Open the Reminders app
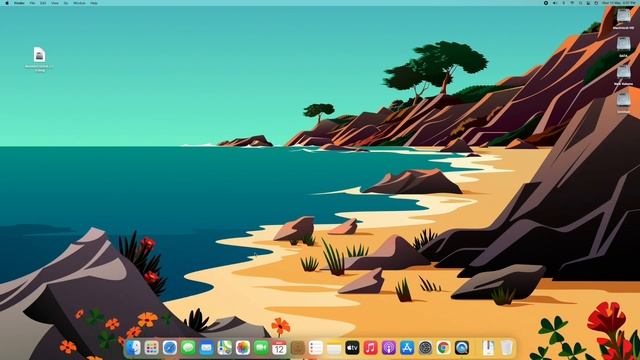This screenshot has height=360, width=640. pos(316,348)
